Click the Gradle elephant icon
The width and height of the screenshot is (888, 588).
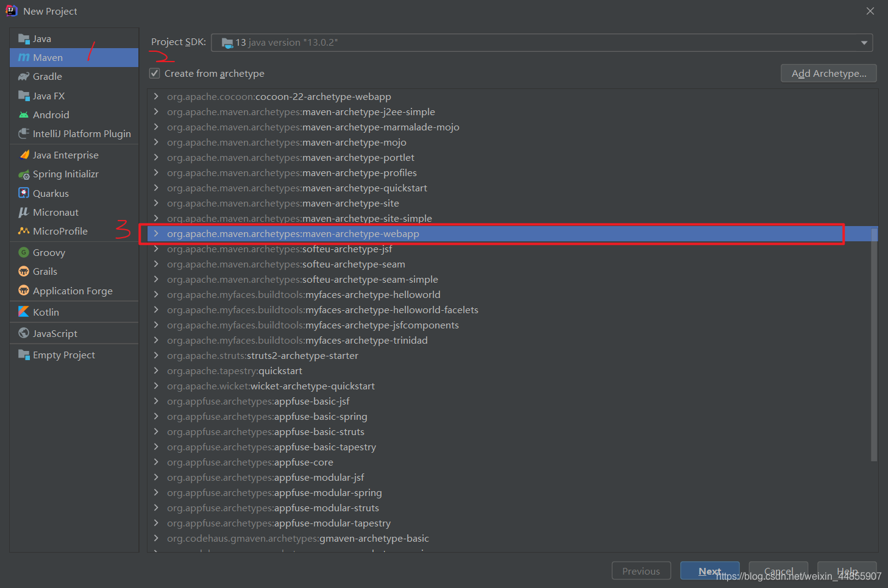click(x=24, y=77)
